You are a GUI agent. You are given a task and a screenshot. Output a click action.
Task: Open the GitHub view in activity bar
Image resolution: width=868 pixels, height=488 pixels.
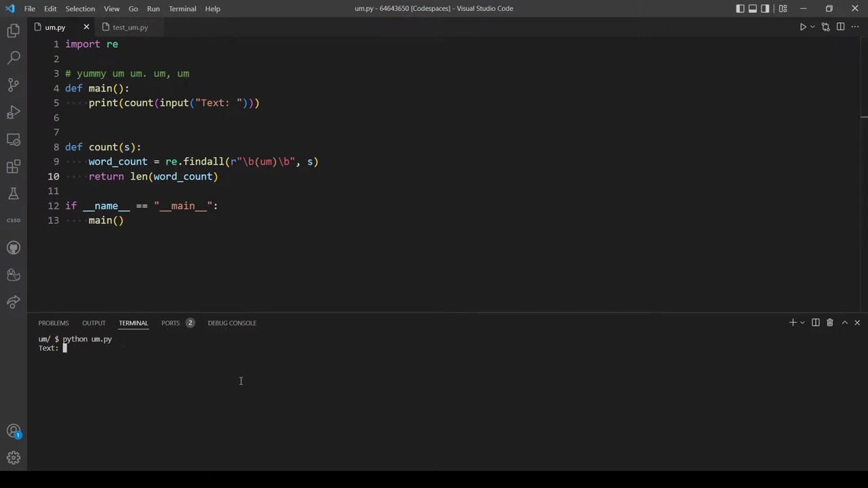tap(14, 248)
